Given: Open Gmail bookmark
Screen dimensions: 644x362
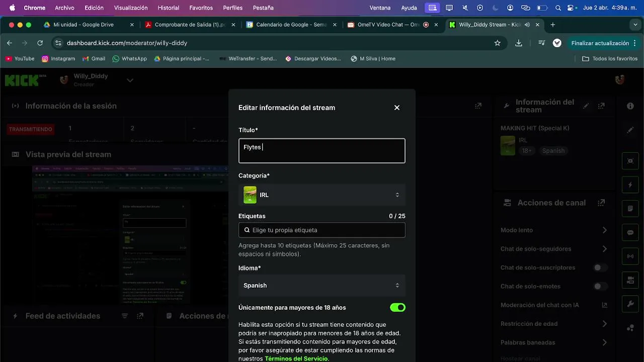Looking at the screenshot, I should point(94,59).
